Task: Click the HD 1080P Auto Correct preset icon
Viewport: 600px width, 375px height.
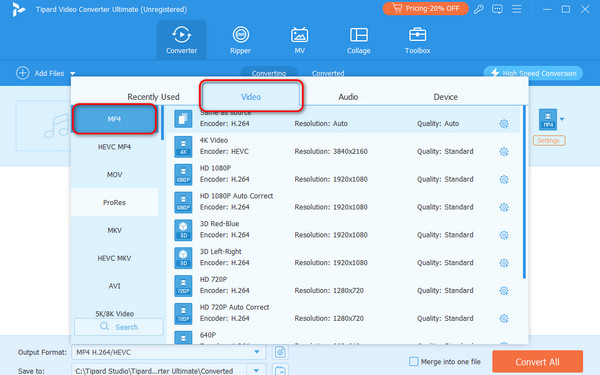Action: point(183,202)
